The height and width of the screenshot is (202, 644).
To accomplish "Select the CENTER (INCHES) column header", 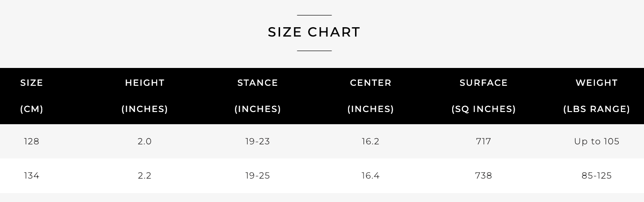I will click(x=371, y=96).
